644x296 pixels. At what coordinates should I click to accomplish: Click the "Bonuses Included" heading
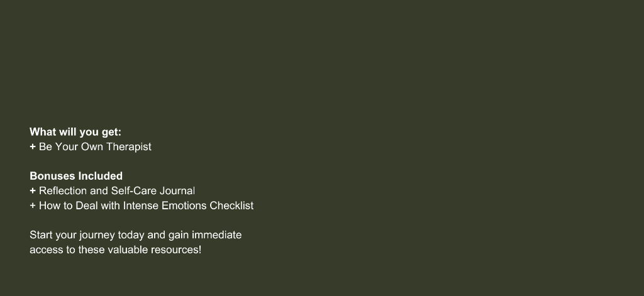click(76, 176)
